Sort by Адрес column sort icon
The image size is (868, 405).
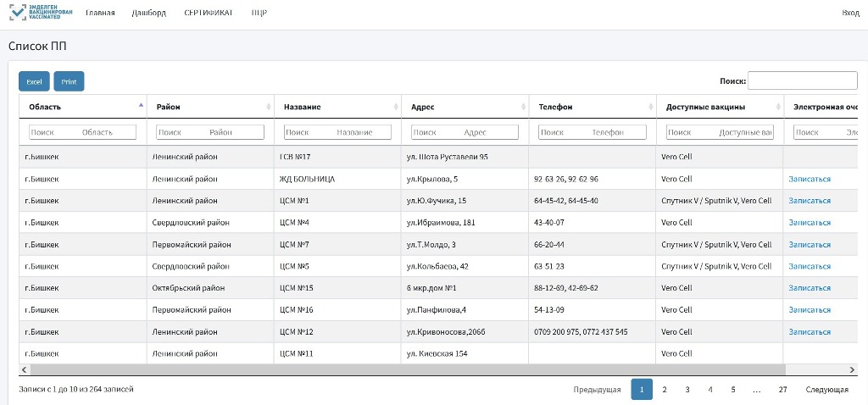coord(523,107)
